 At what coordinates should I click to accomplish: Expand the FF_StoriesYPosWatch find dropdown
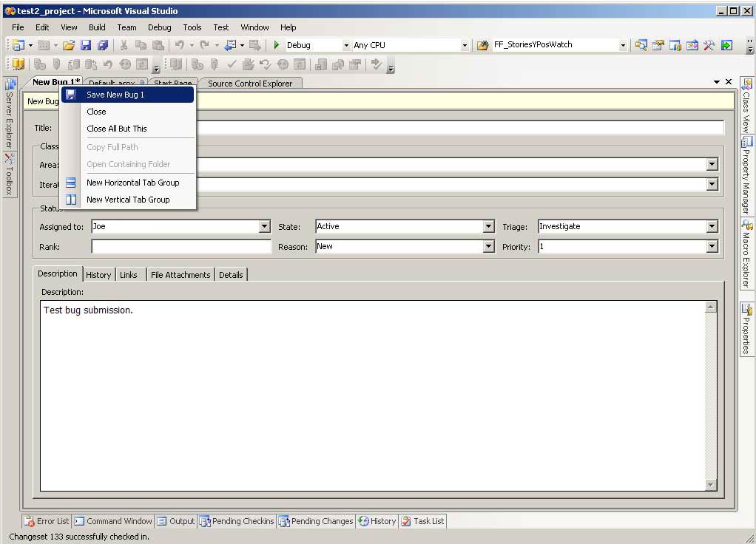tap(623, 45)
